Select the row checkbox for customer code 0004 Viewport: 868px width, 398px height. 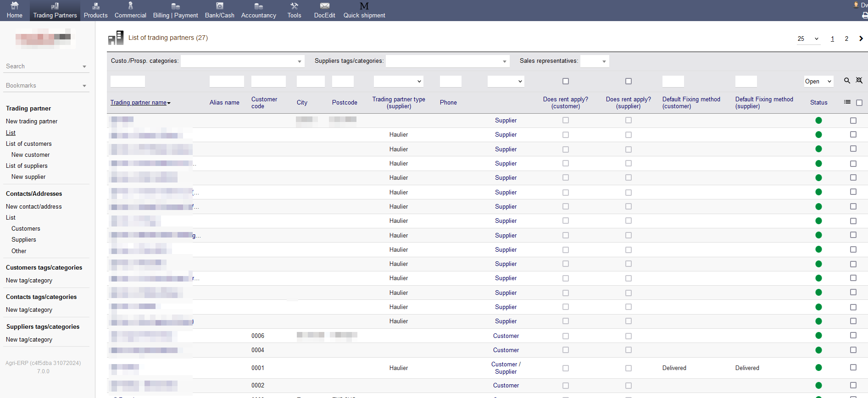coord(853,350)
